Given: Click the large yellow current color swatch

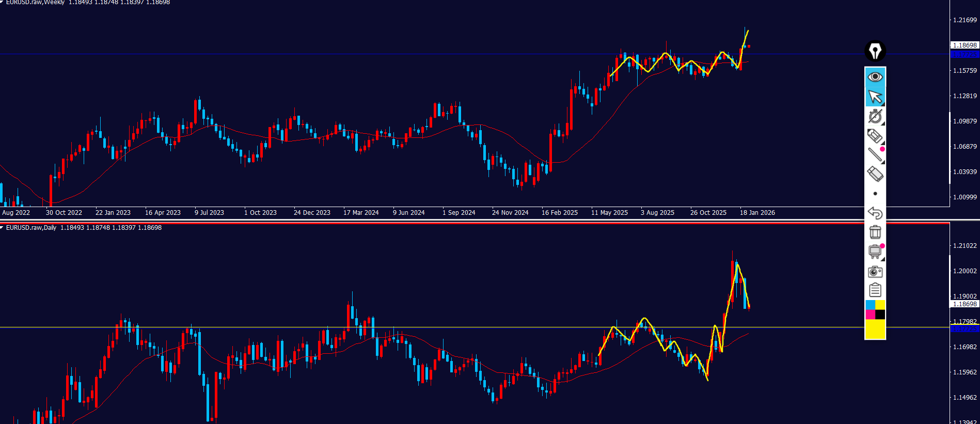Looking at the screenshot, I should [875, 329].
